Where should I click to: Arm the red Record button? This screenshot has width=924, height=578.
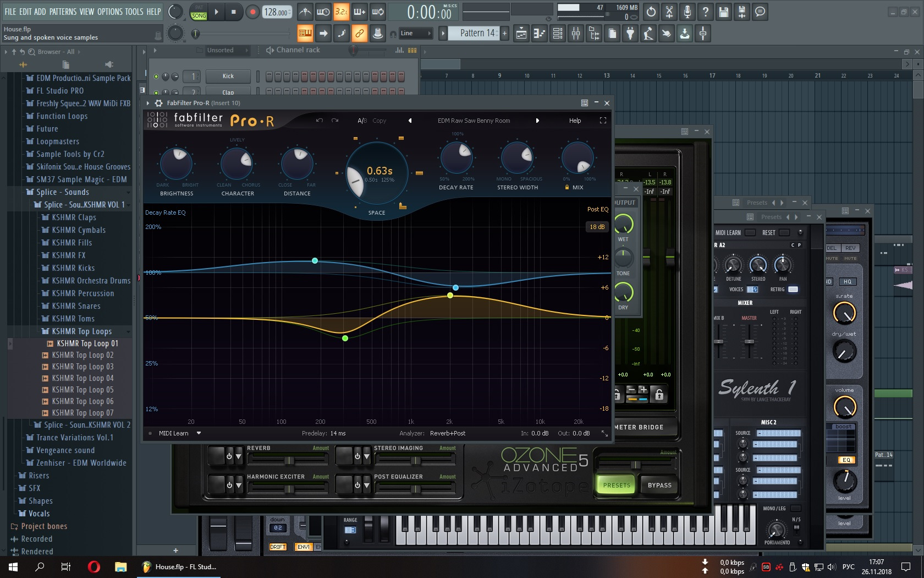252,12
